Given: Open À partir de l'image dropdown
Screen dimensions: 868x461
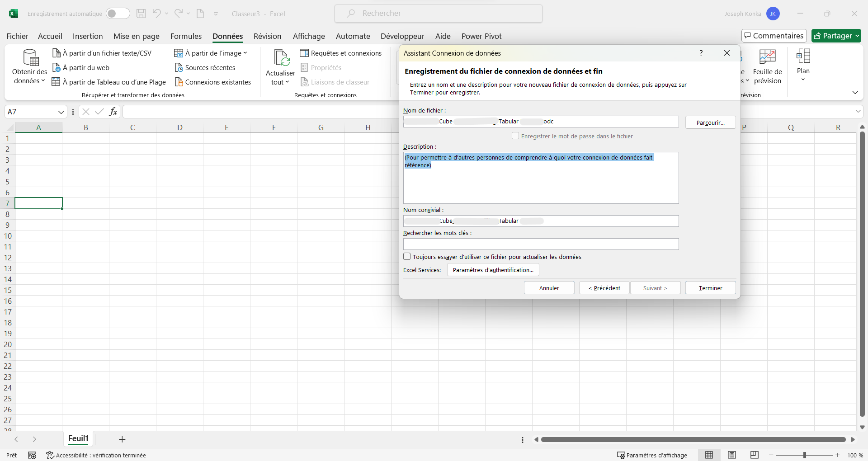Looking at the screenshot, I should (211, 53).
